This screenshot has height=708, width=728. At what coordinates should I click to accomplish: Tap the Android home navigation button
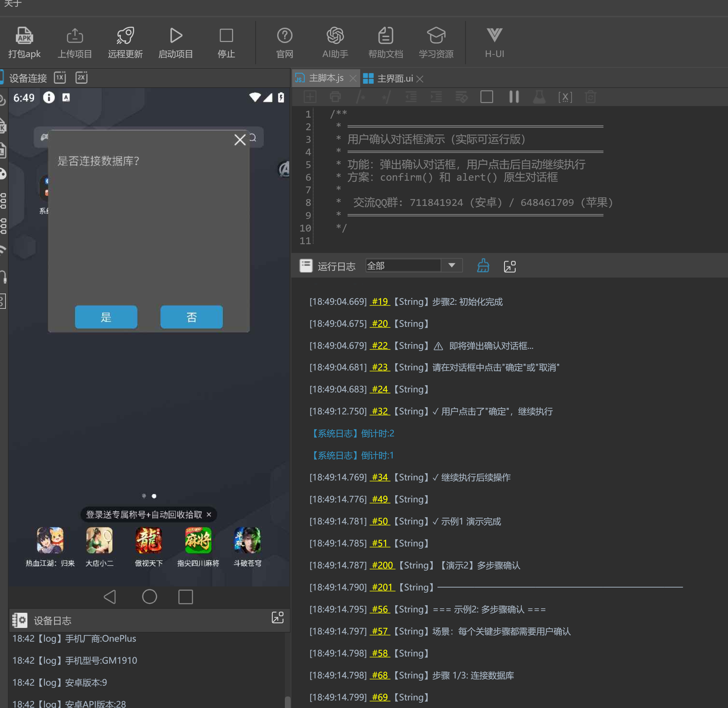pyautogui.click(x=150, y=597)
